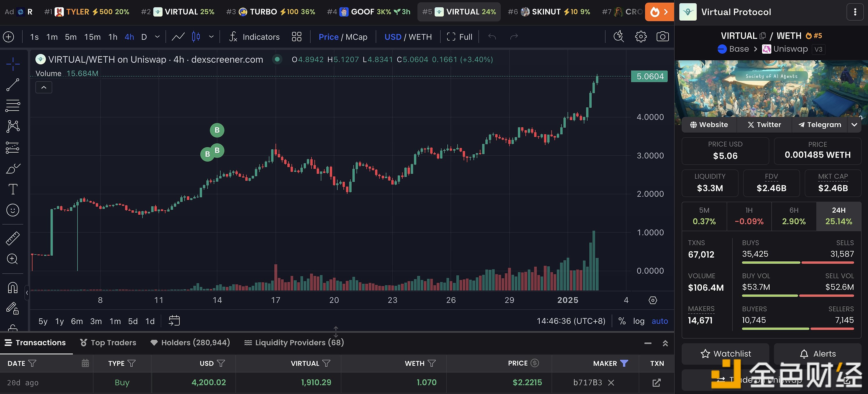The height and width of the screenshot is (394, 868).
Task: Select the 15m timeframe
Action: (92, 37)
